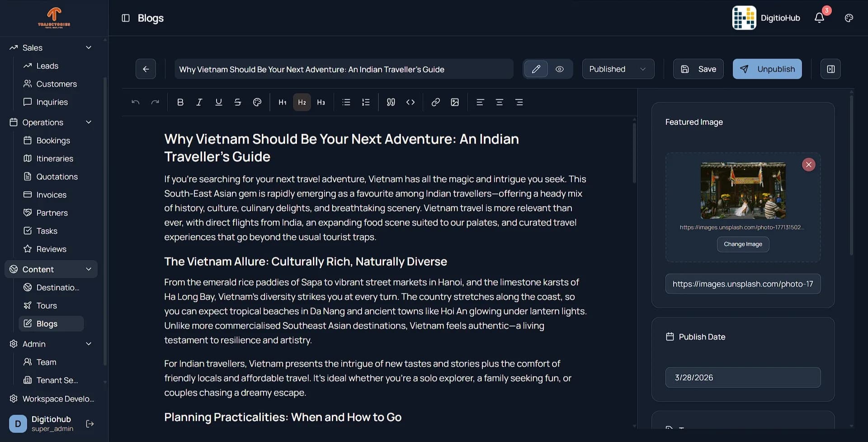Insert a blockquote
868x442 pixels.
pyautogui.click(x=391, y=102)
